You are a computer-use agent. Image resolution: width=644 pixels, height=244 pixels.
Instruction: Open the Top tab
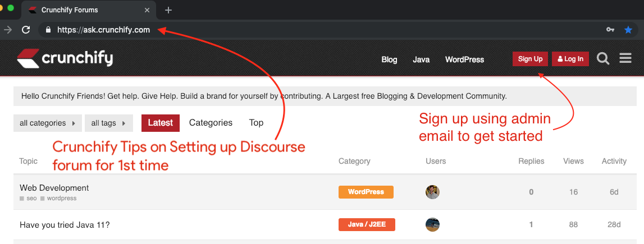(x=256, y=123)
